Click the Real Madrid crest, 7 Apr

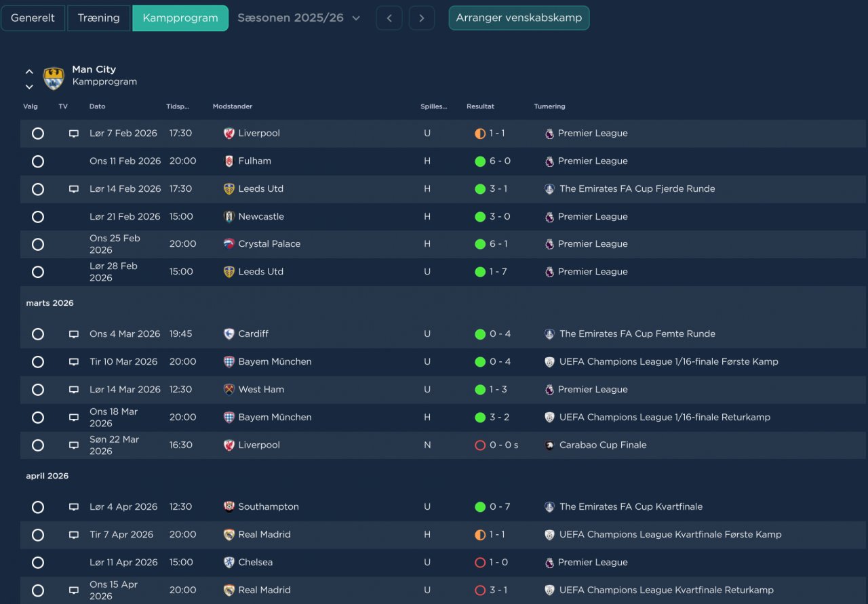[229, 535]
